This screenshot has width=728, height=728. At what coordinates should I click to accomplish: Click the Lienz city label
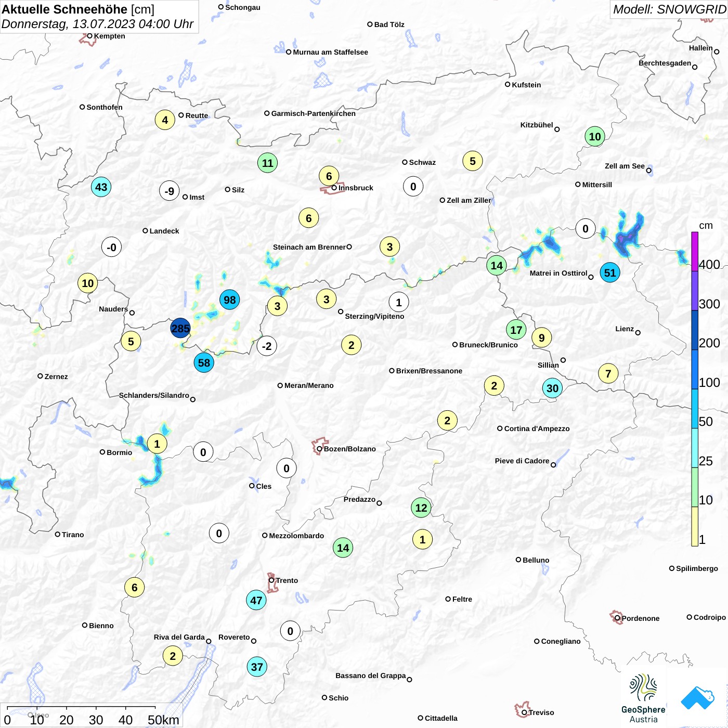point(625,329)
